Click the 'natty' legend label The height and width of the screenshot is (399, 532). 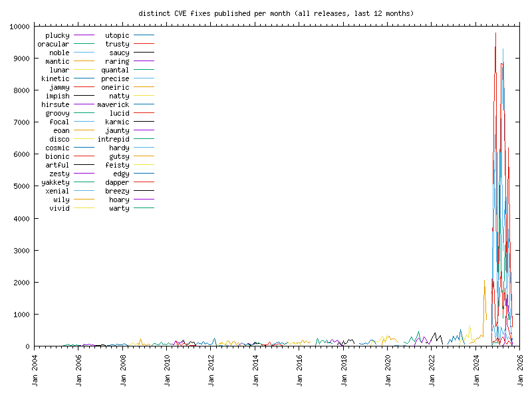pyautogui.click(x=119, y=96)
